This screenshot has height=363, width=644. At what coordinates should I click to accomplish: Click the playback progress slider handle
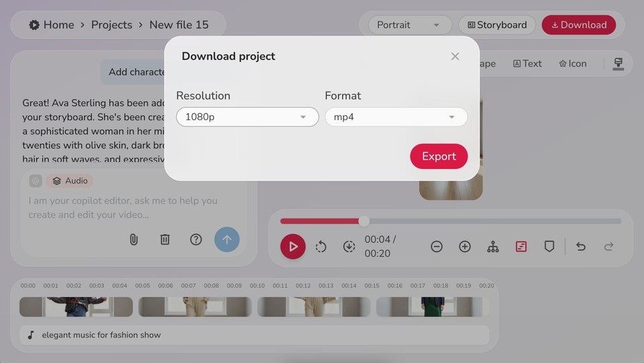point(364,221)
